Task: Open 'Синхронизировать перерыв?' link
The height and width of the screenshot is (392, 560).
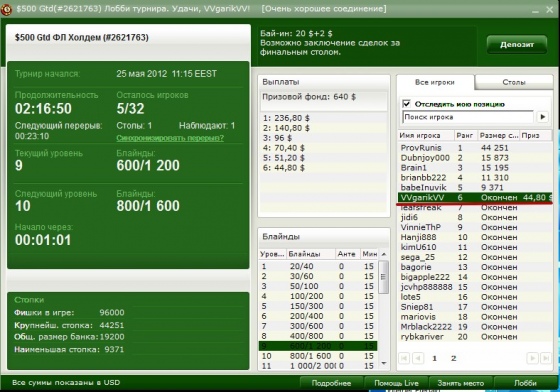Action: point(170,138)
